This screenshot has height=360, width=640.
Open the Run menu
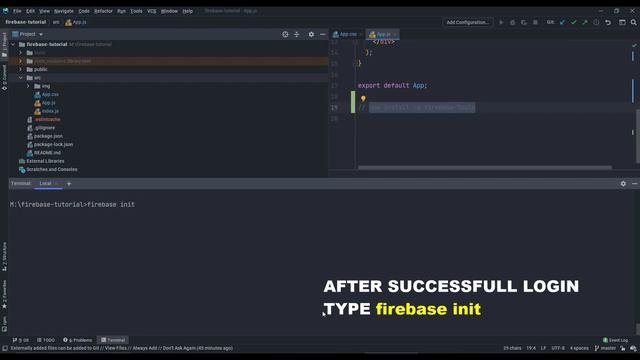click(122, 11)
